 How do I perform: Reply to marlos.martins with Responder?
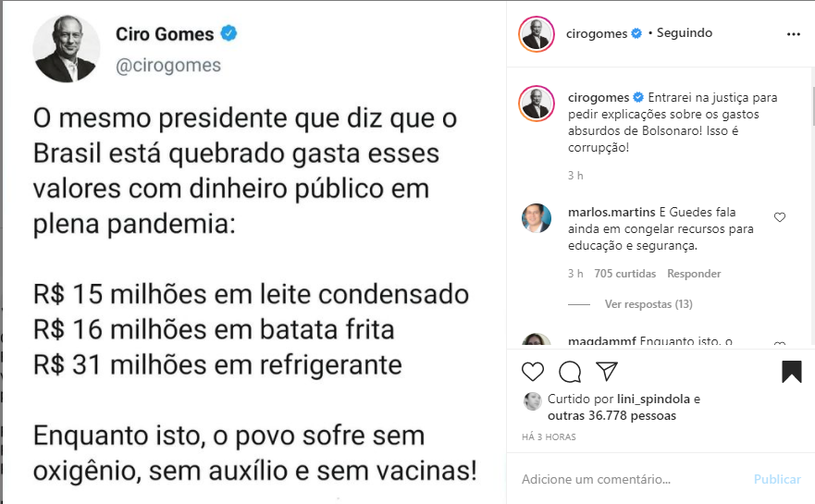694,274
